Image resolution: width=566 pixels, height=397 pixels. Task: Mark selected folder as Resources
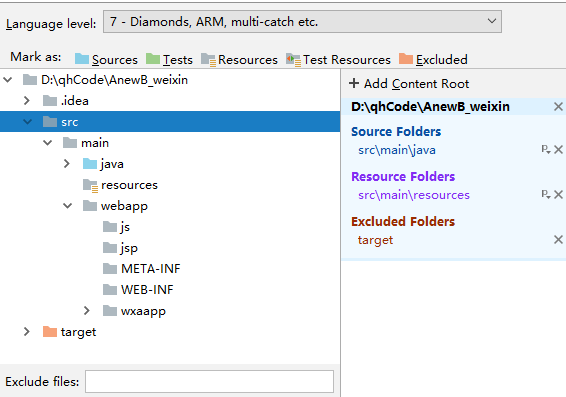click(x=239, y=60)
